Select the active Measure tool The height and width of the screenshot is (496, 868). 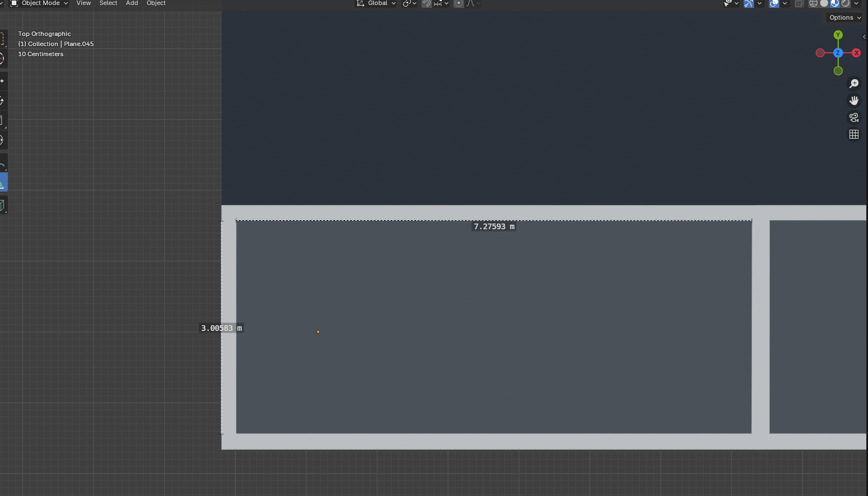point(3,183)
